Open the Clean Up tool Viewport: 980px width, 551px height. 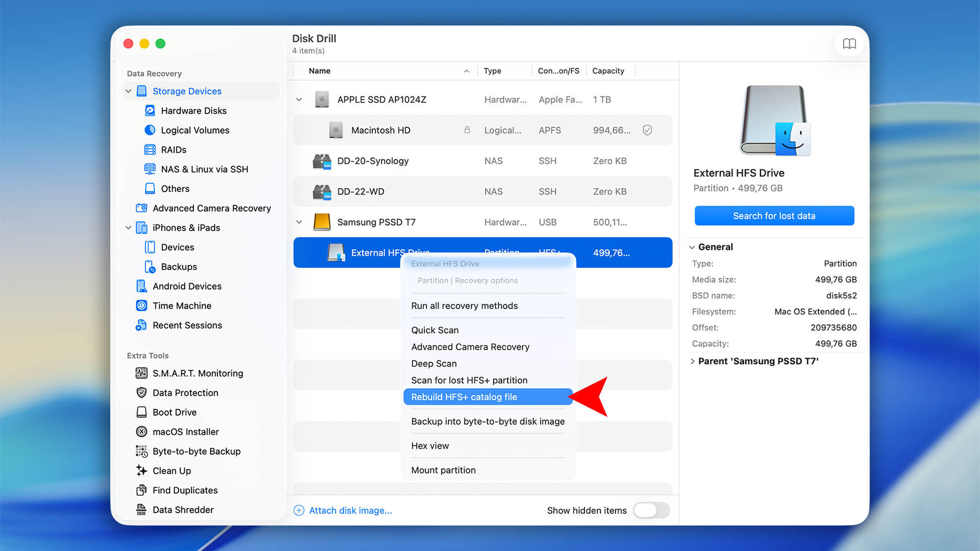click(171, 471)
